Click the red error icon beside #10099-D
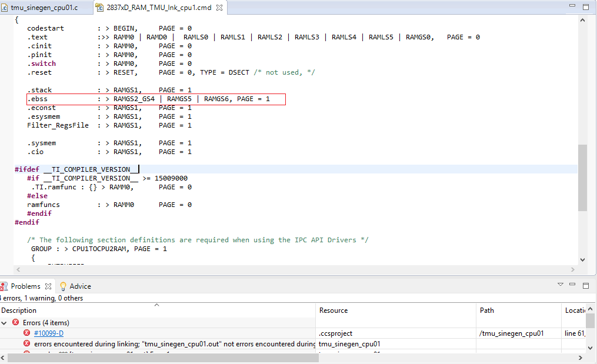The image size is (597, 364). point(26,333)
